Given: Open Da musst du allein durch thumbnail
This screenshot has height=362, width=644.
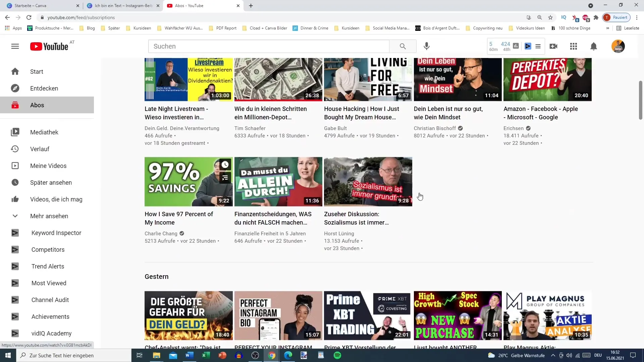Looking at the screenshot, I should (x=278, y=182).
